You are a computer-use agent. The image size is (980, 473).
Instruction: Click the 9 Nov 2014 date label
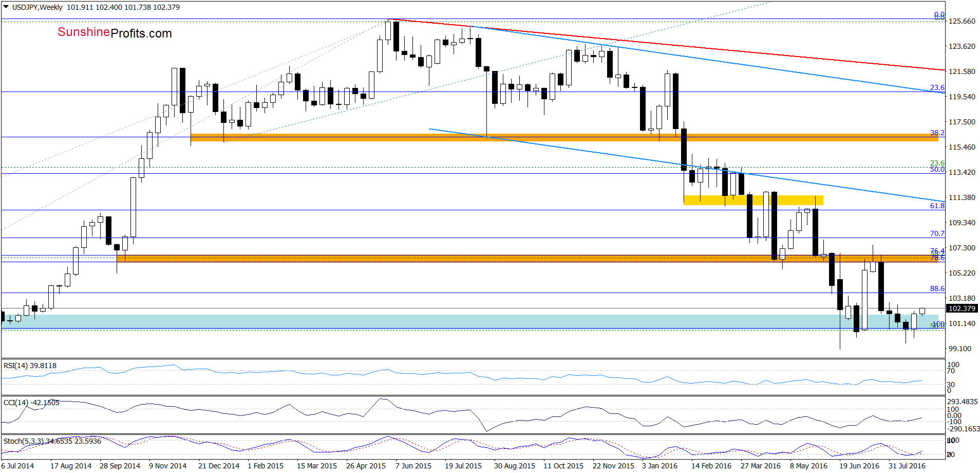coord(167,466)
